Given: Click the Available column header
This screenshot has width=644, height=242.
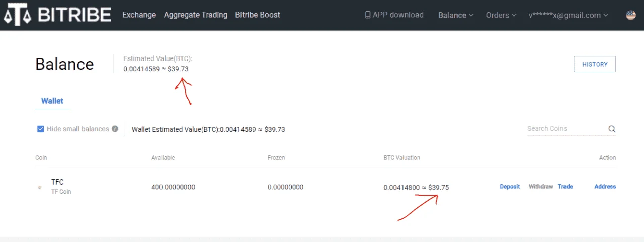Looking at the screenshot, I should click(163, 158).
